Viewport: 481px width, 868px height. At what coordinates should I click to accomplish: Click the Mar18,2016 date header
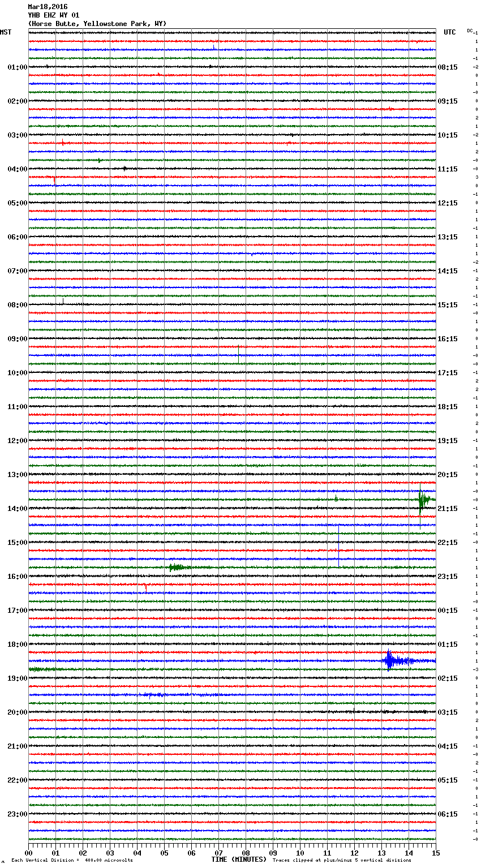point(48,7)
